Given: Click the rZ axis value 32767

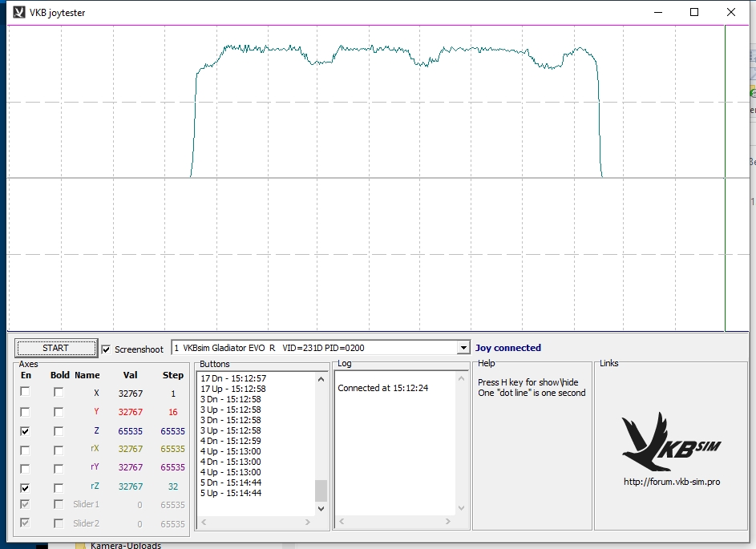Looking at the screenshot, I should point(131,486).
